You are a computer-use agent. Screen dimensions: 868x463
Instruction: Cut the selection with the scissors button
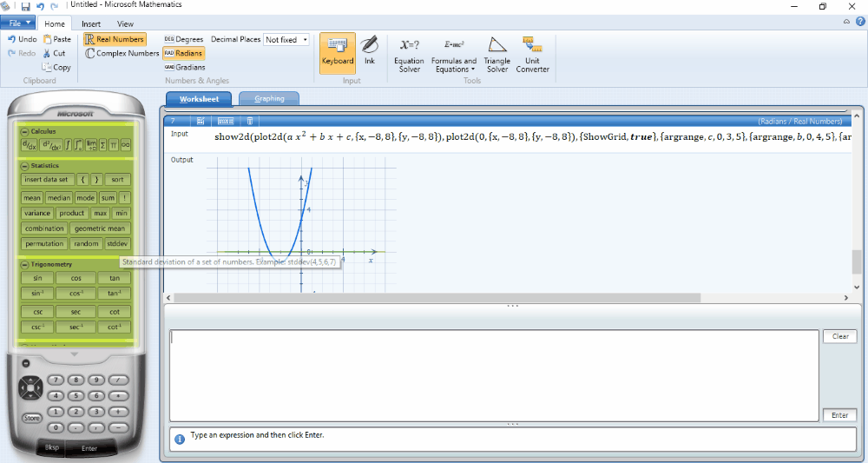tap(54, 53)
